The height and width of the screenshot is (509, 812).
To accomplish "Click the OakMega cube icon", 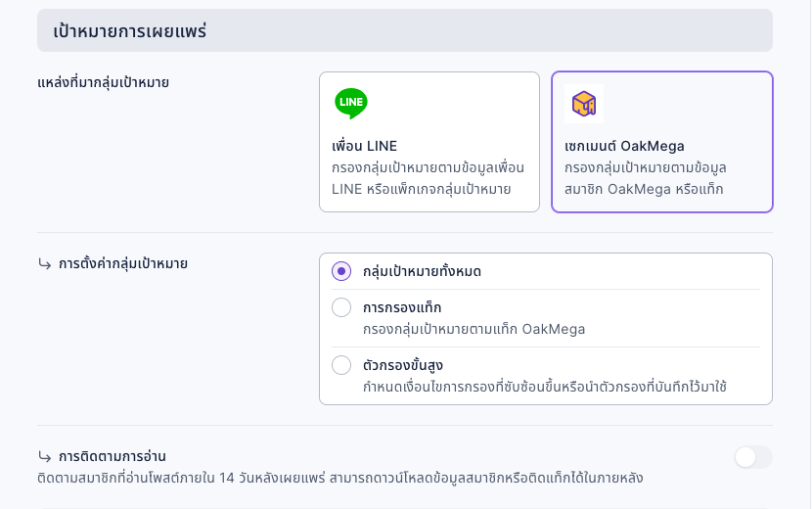I will tap(584, 104).
